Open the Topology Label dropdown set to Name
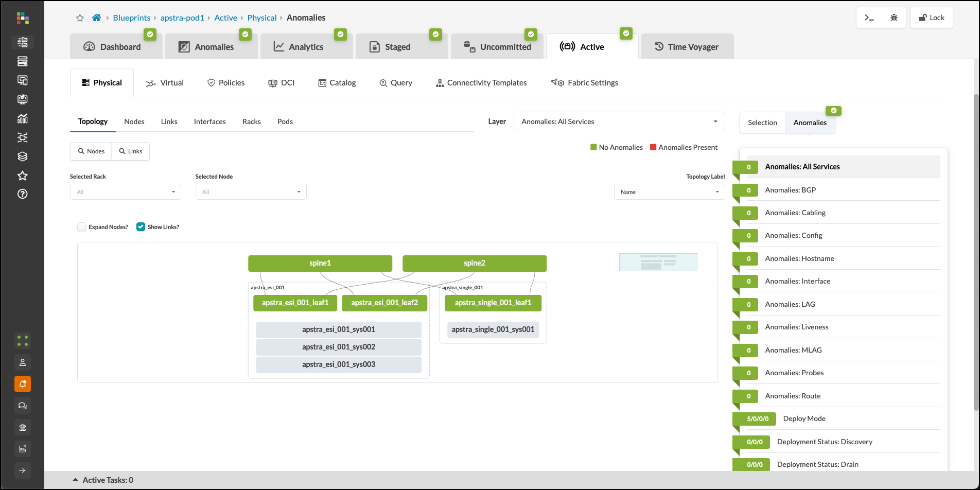This screenshot has width=980, height=490. point(669,191)
